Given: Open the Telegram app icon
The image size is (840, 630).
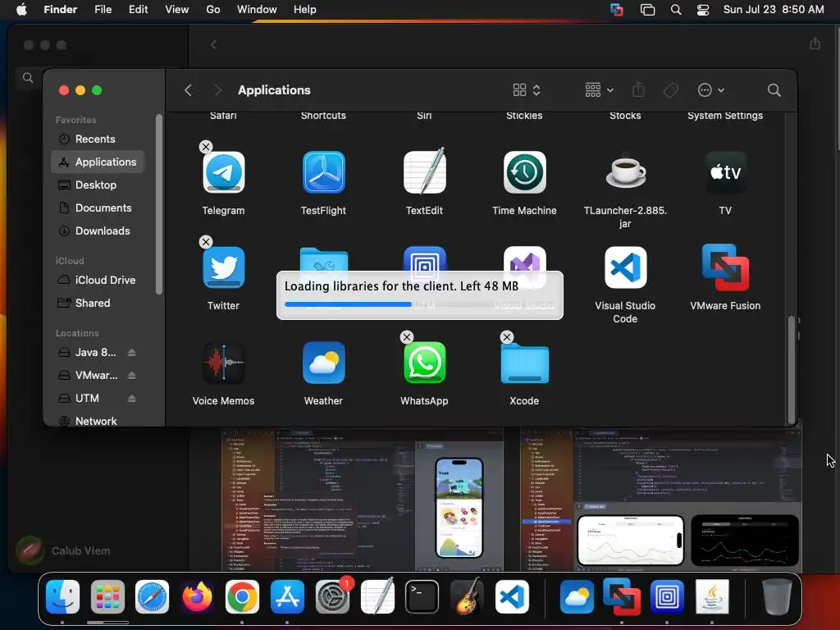Looking at the screenshot, I should pos(223,172).
